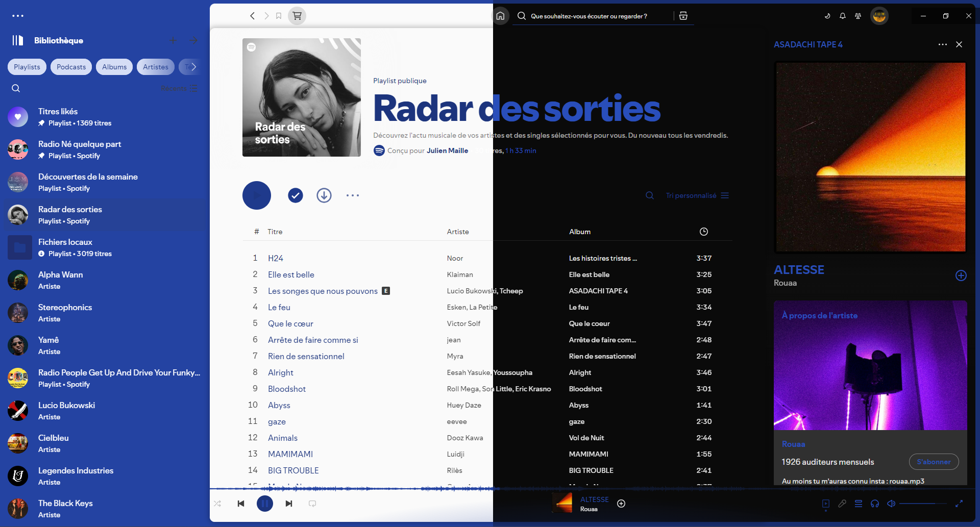Open the shopping cart icon
980x527 pixels.
point(297,16)
